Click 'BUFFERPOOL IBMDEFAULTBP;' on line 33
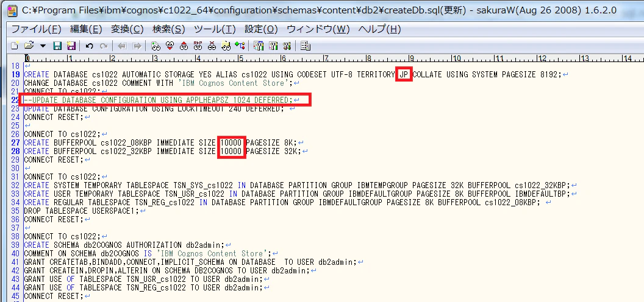Viewport: 644px width, 302px height. coord(519,194)
